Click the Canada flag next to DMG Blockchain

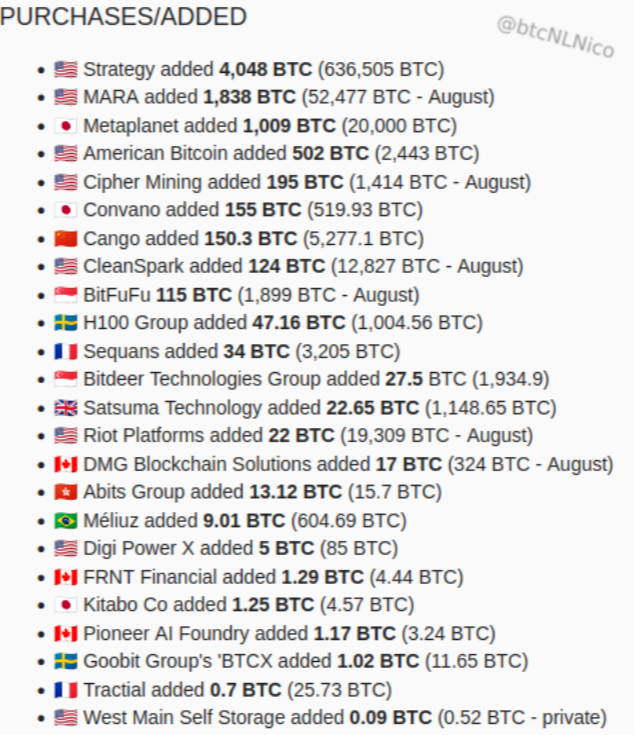click(x=65, y=464)
